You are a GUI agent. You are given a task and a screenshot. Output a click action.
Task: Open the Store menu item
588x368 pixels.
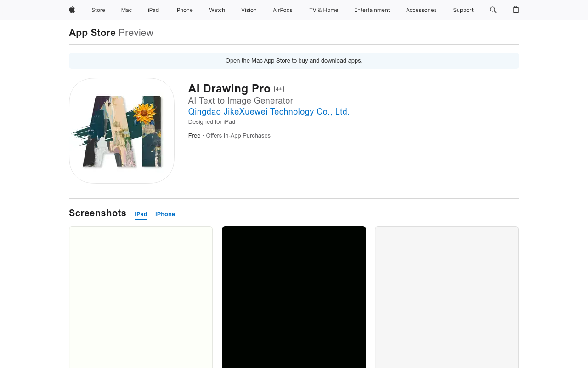click(98, 10)
